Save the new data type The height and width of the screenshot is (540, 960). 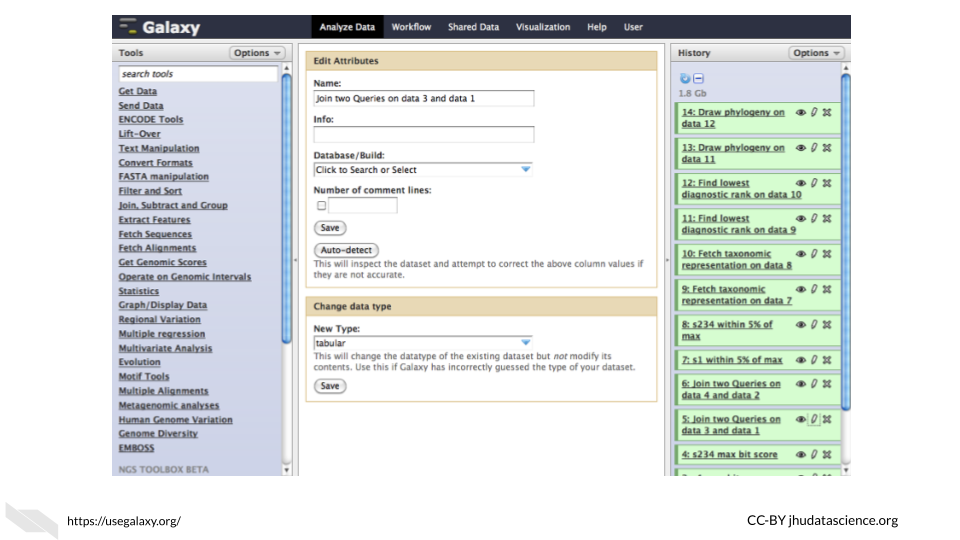click(330, 386)
